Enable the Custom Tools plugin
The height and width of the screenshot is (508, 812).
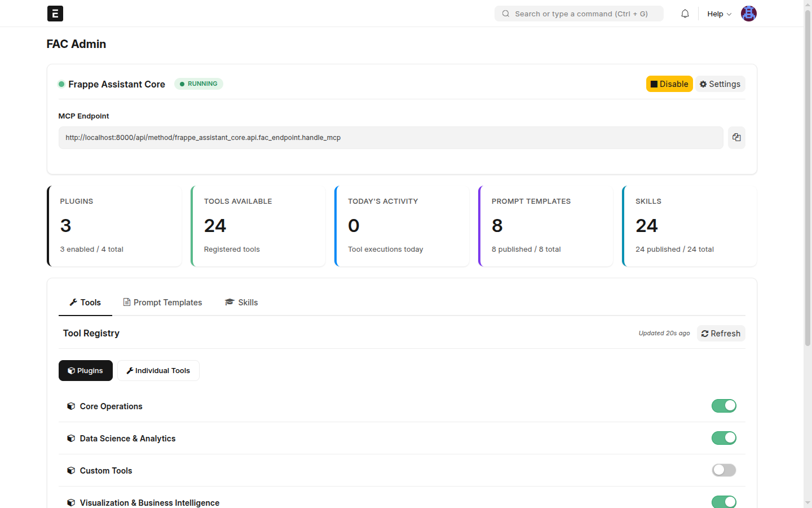click(724, 470)
